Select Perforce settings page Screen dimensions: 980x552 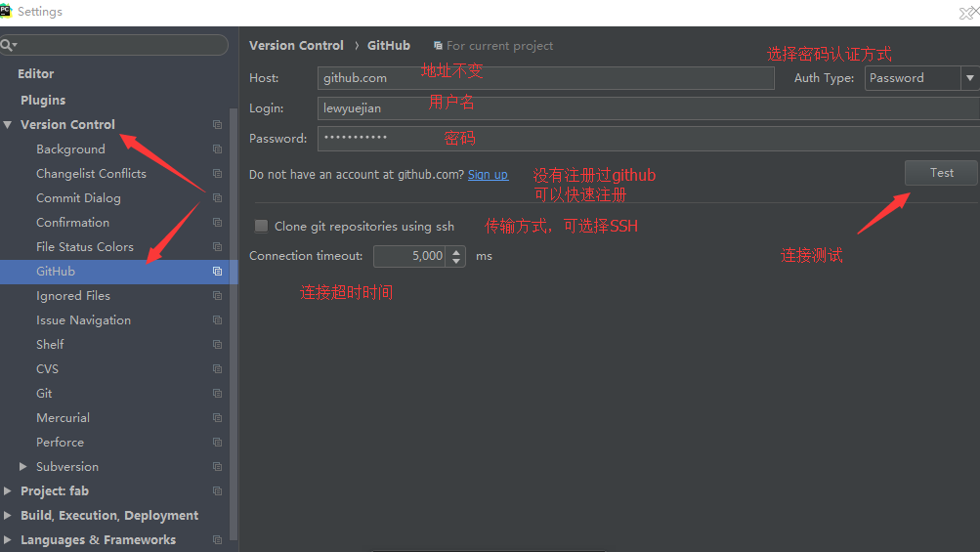[x=60, y=442]
